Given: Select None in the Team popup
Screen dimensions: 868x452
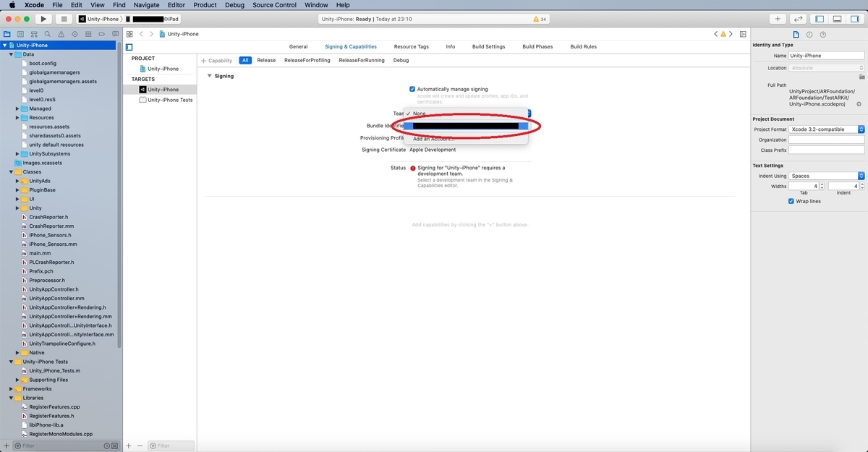Looking at the screenshot, I should [466, 114].
